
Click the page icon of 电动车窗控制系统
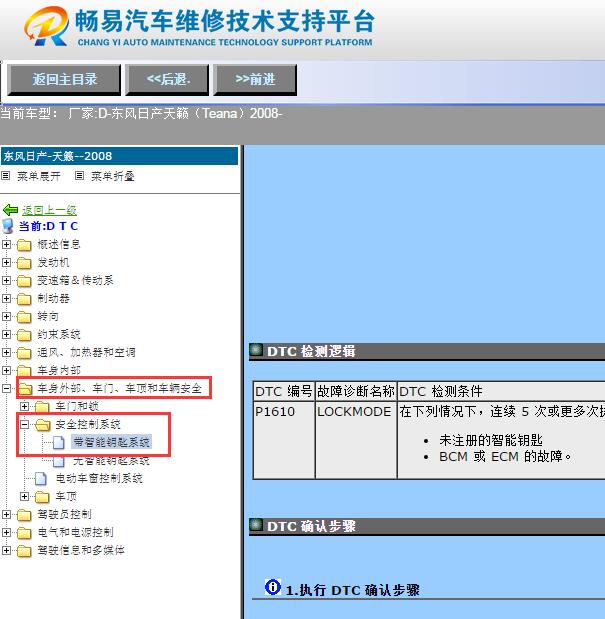pos(41,479)
